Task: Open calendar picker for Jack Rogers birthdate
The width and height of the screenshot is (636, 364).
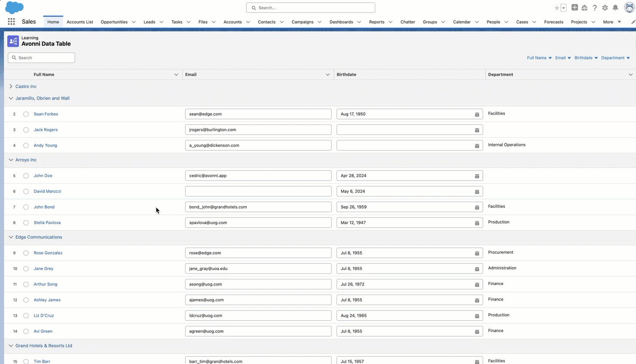Action: [x=477, y=130]
